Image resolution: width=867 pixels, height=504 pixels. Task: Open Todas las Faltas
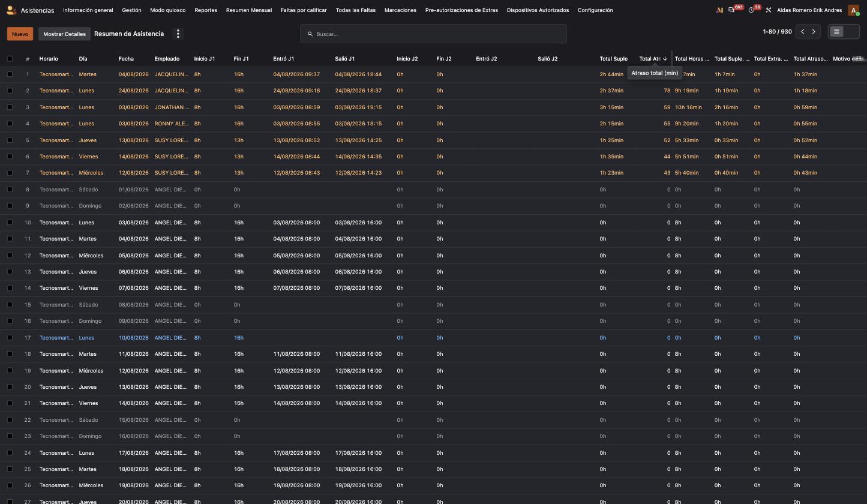tap(356, 10)
